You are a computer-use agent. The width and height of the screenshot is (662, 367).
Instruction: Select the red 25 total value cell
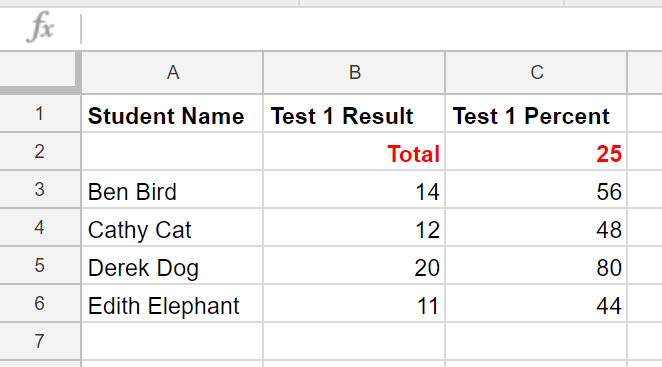pyautogui.click(x=536, y=152)
